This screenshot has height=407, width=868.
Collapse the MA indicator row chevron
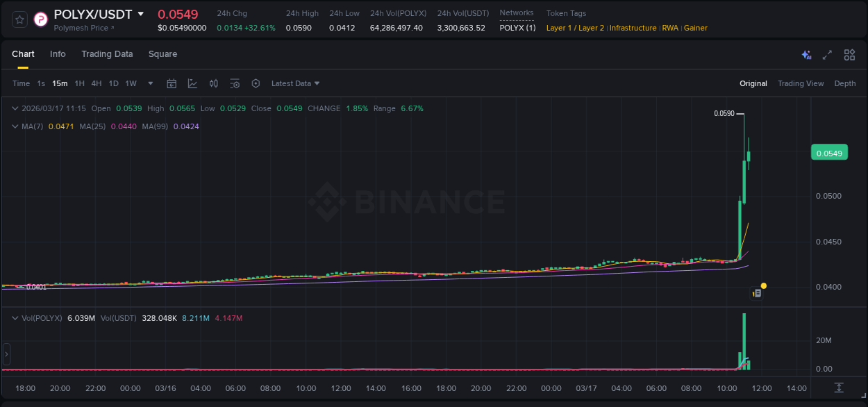(14, 126)
